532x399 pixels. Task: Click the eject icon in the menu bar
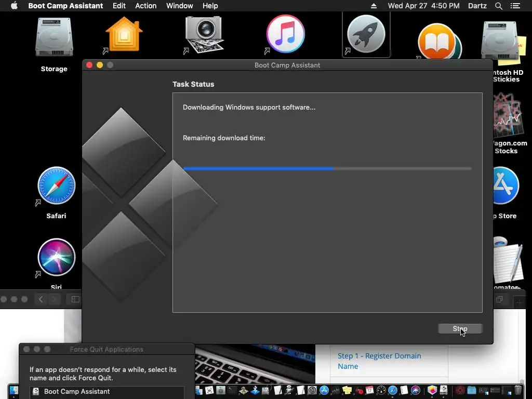pyautogui.click(x=374, y=6)
